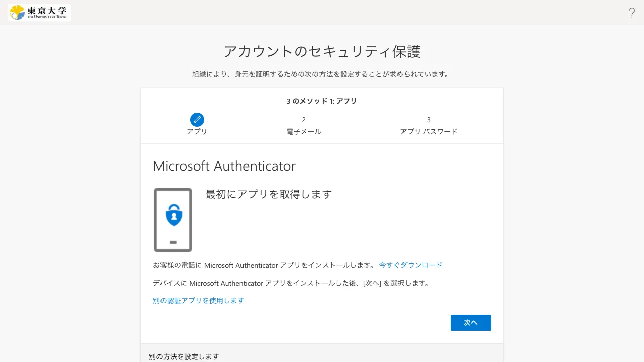Click the Microsoft Authenticator heading
Viewport: 644px width, 362px height.
tap(224, 166)
